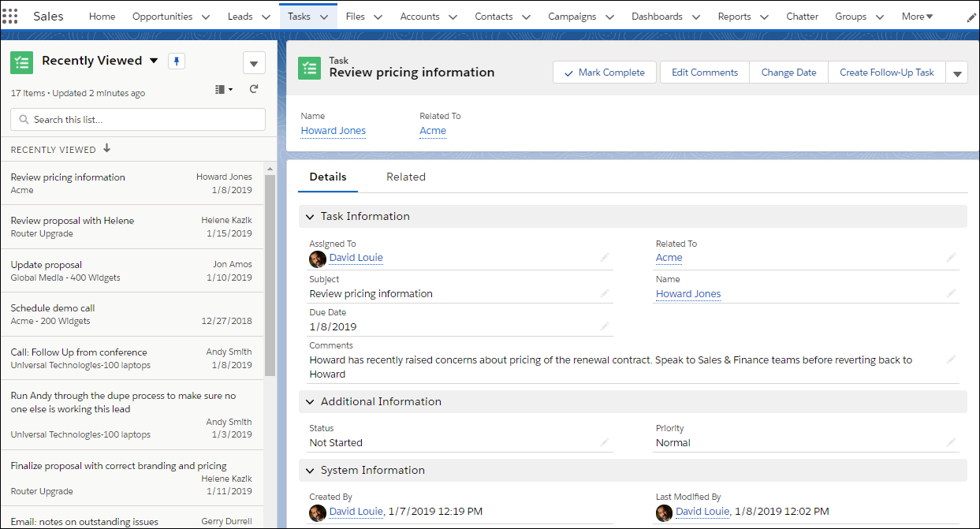The image size is (980, 529).
Task: Open Acme link in record header
Action: (433, 131)
